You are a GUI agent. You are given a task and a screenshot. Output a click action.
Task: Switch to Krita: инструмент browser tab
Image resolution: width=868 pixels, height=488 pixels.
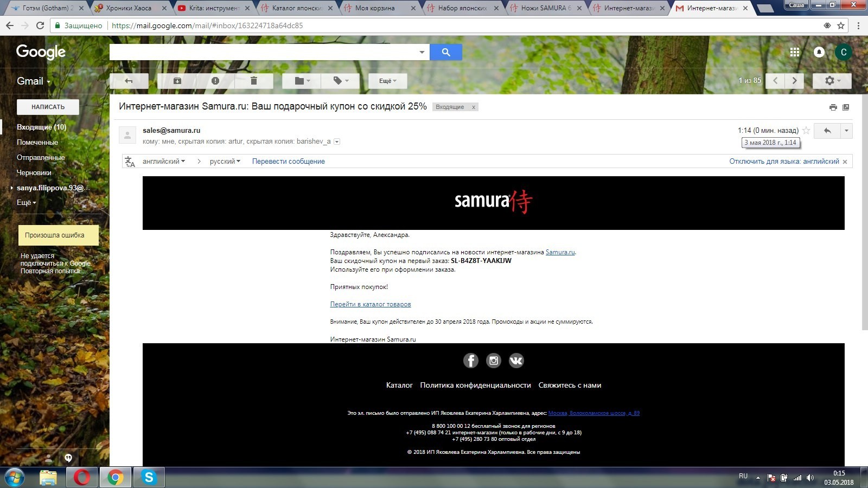pyautogui.click(x=214, y=8)
